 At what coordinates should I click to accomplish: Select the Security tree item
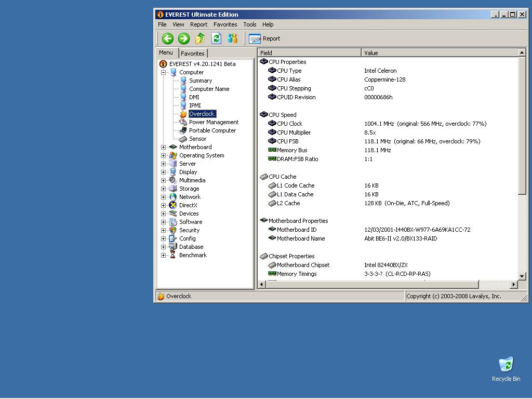[x=189, y=230]
